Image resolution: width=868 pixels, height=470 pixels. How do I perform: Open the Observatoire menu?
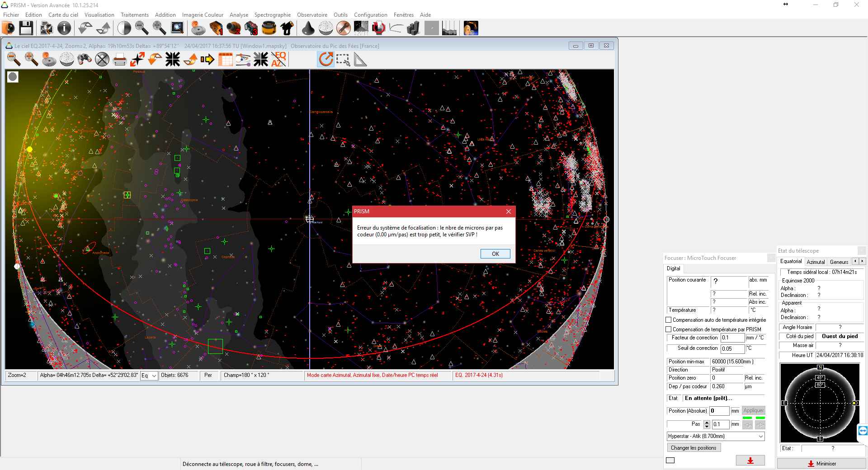pyautogui.click(x=312, y=14)
